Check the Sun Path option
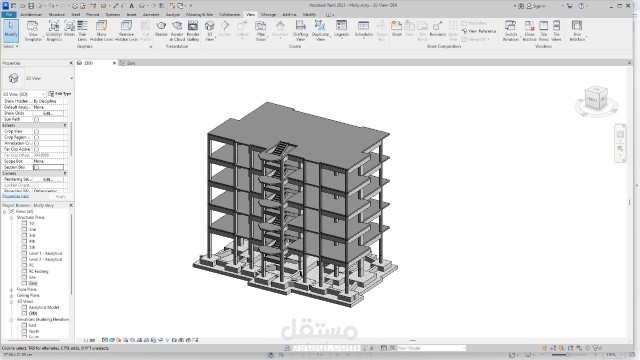This screenshot has width=640, height=360. click(36, 119)
